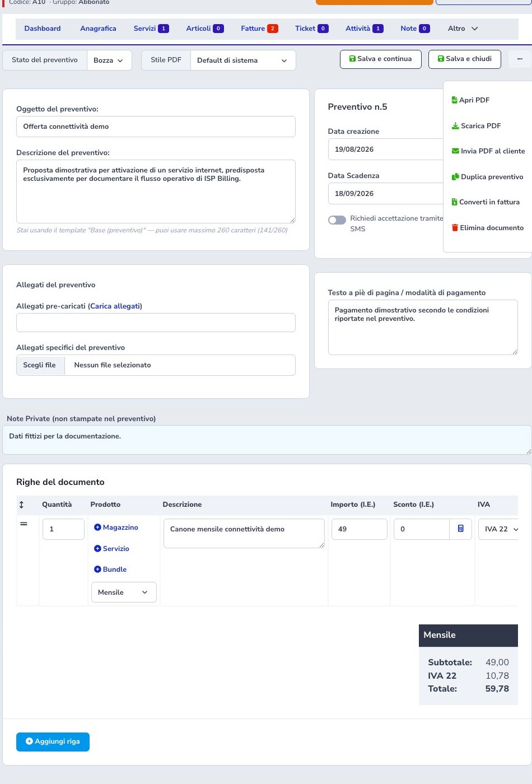Click the envelope icon Invia PDF al cliente
532x784 pixels.
(455, 151)
